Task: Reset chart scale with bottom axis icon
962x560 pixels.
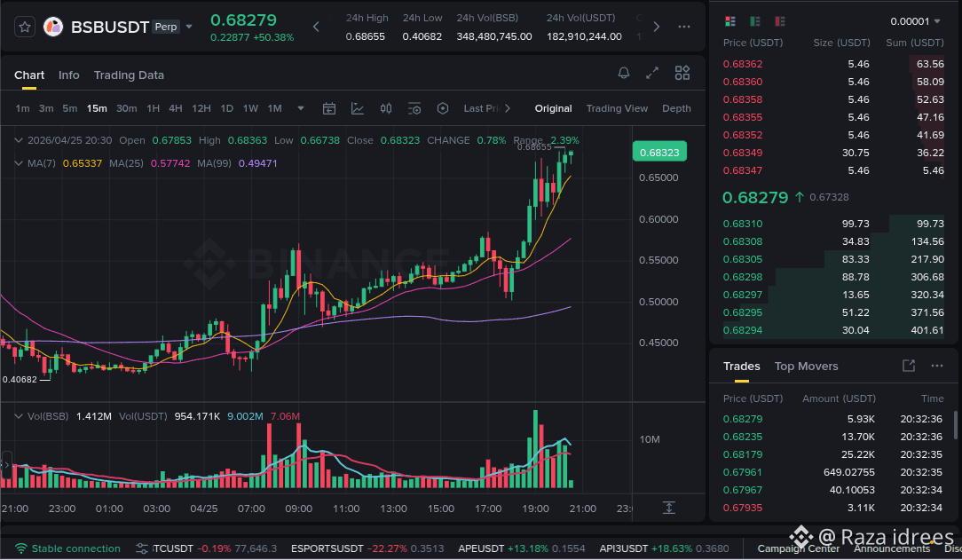Action: click(x=669, y=508)
